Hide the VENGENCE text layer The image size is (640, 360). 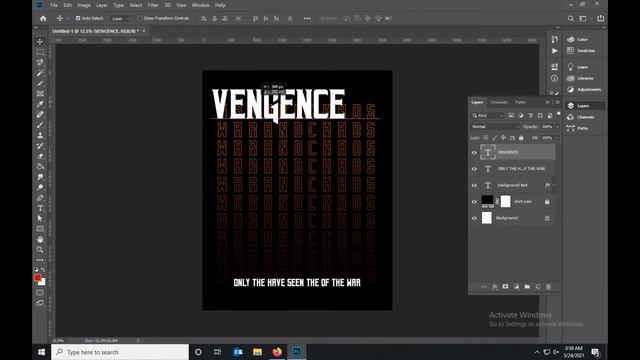pyautogui.click(x=474, y=153)
